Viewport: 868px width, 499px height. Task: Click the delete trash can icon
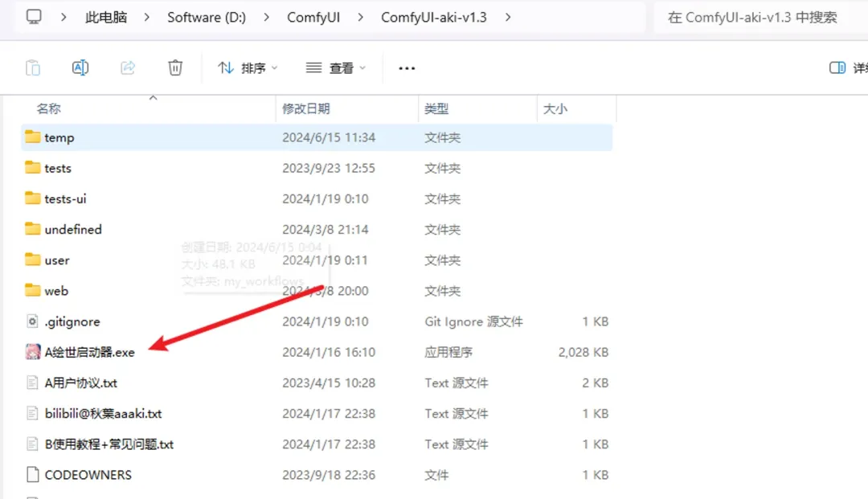[175, 68]
